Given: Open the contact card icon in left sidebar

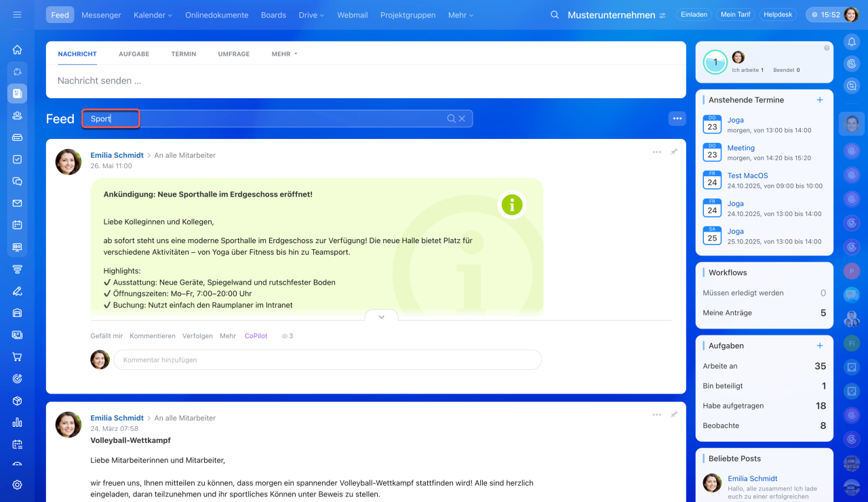Looking at the screenshot, I should click(17, 335).
